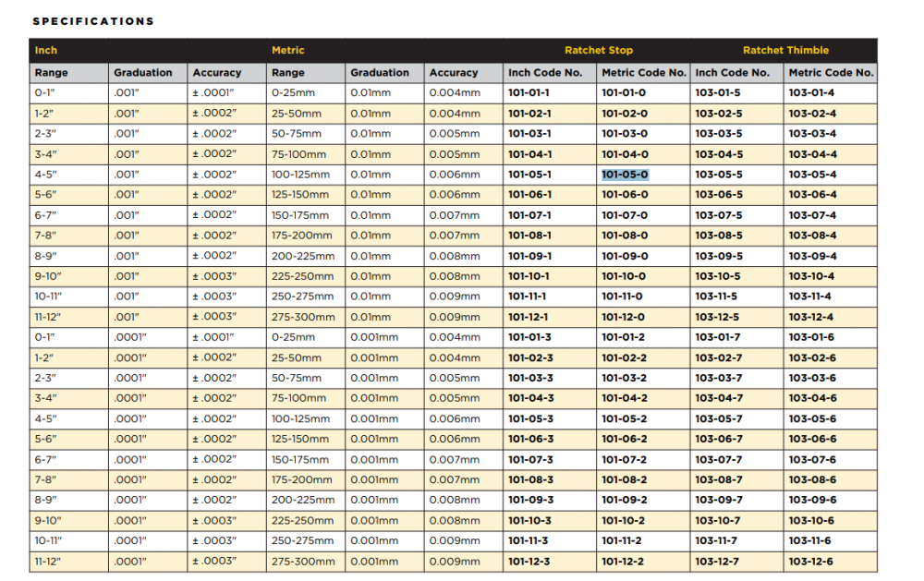Select code 103-06-6
This screenshot has width=924, height=581.
tap(812, 439)
